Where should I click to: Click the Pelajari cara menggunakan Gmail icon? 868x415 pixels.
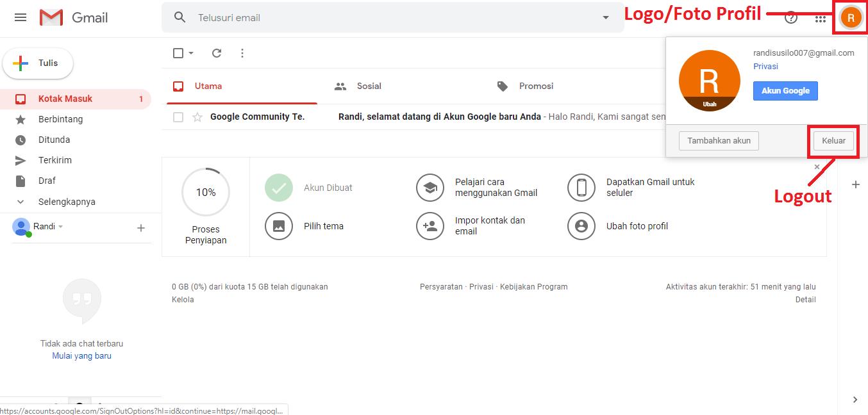[430, 188]
